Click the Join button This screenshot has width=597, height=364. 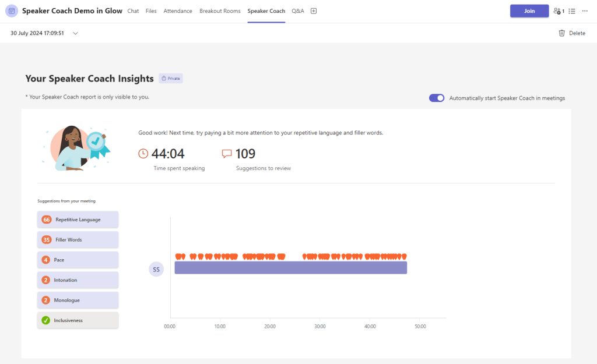(x=529, y=10)
